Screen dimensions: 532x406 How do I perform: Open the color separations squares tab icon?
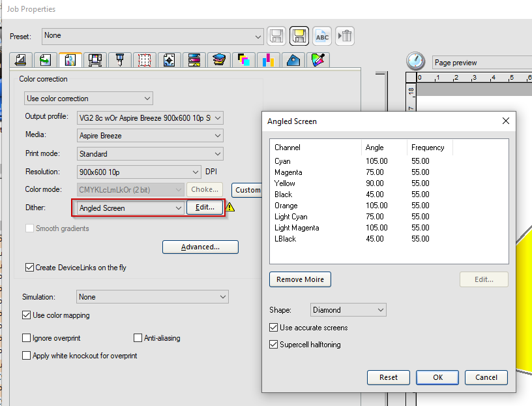click(x=244, y=60)
